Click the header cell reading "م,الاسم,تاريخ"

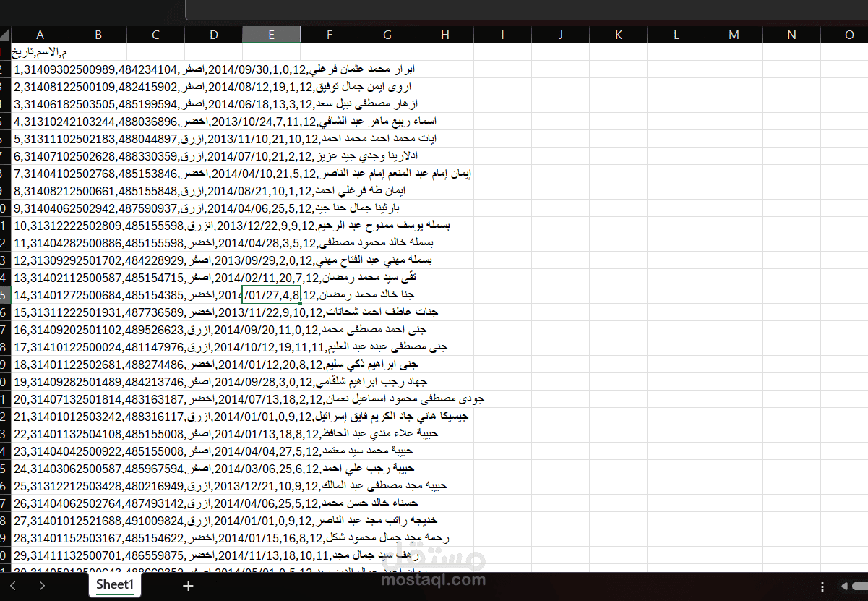coord(40,52)
